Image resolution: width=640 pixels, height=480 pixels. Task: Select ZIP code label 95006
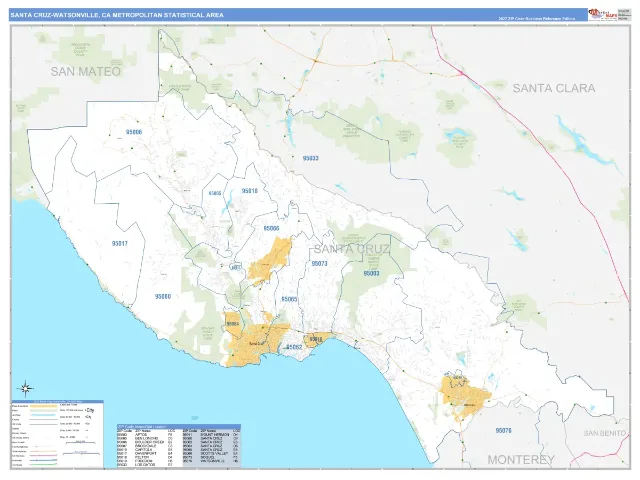coord(134,132)
